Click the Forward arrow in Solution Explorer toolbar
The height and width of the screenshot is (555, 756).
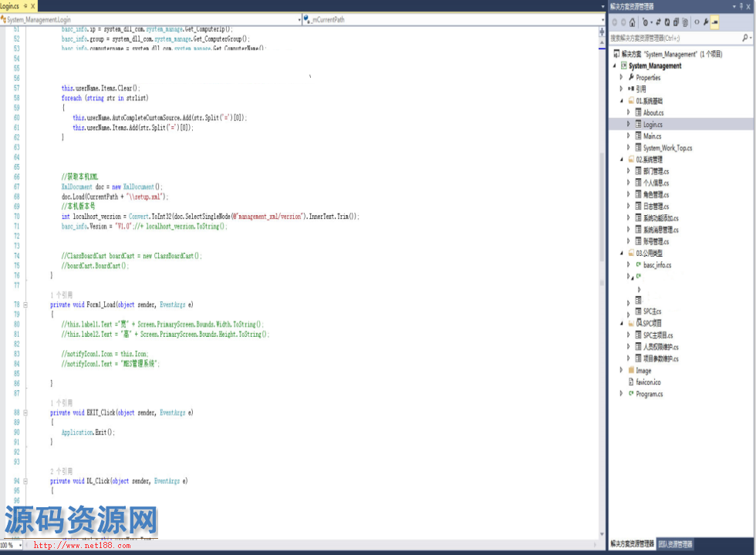pos(623,22)
